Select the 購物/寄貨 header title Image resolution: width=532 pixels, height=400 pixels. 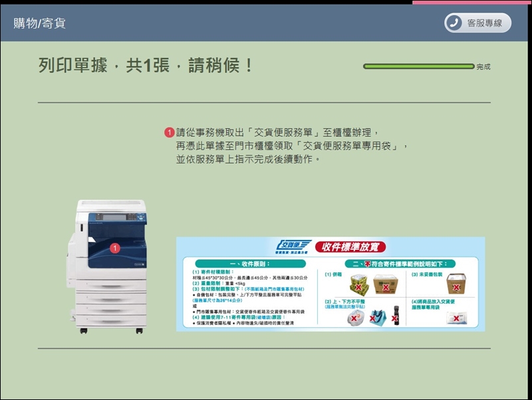pyautogui.click(x=39, y=23)
